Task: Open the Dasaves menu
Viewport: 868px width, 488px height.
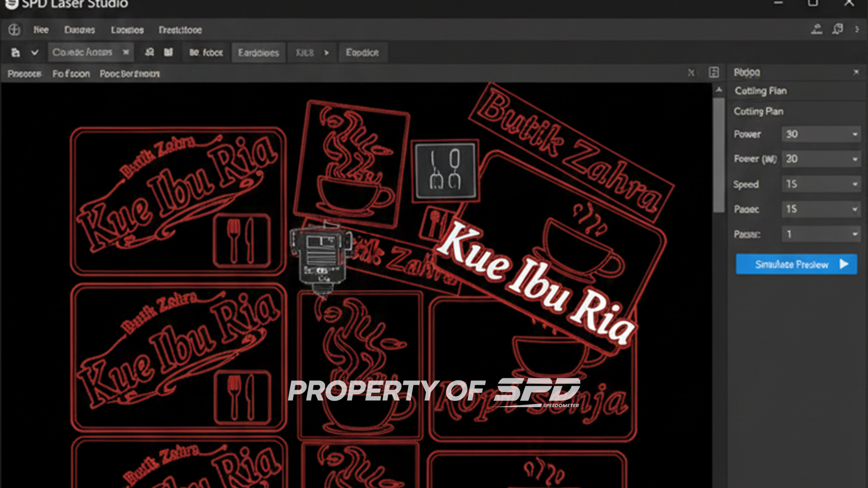Action: coord(80,30)
